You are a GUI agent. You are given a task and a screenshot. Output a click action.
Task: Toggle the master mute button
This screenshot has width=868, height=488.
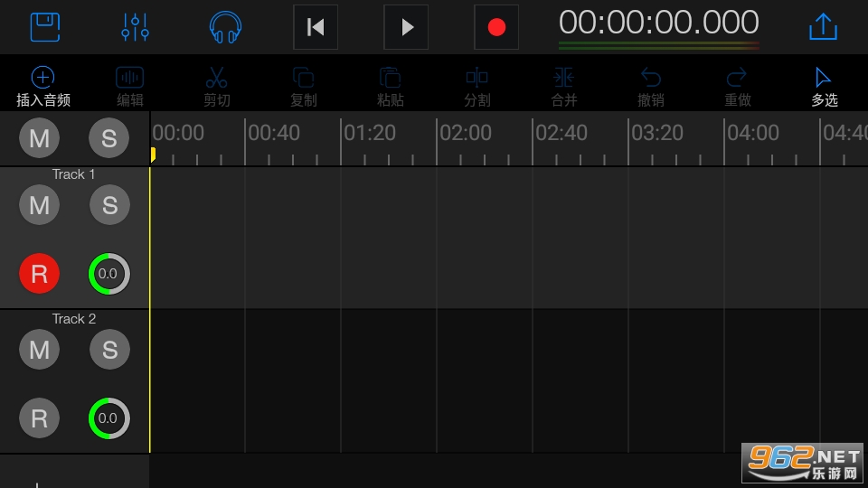(39, 138)
